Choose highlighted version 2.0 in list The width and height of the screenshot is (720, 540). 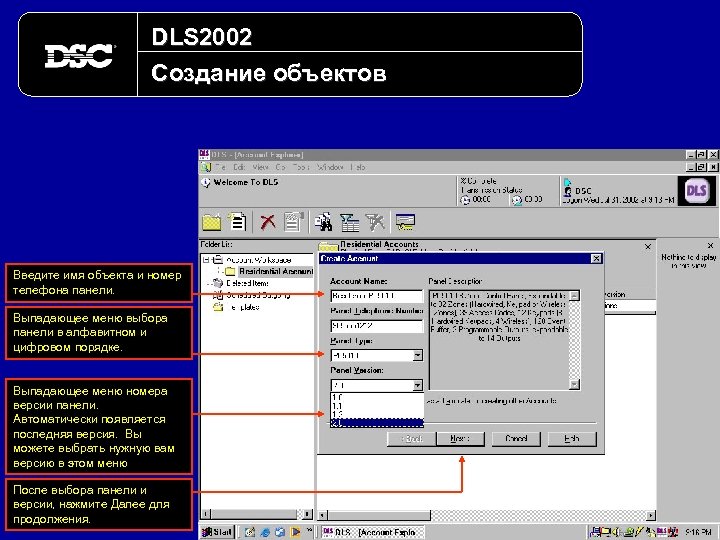[377, 423]
